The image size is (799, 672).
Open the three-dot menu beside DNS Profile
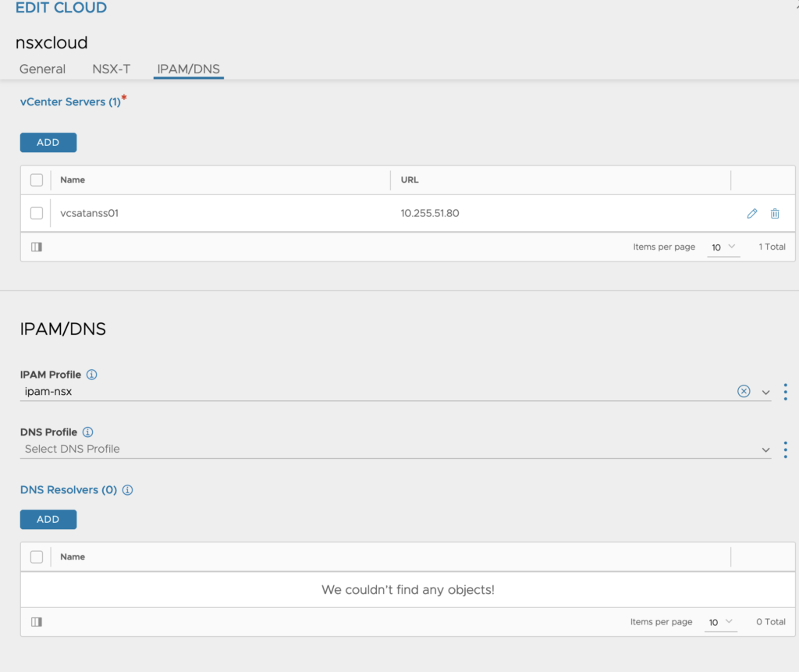pos(785,449)
